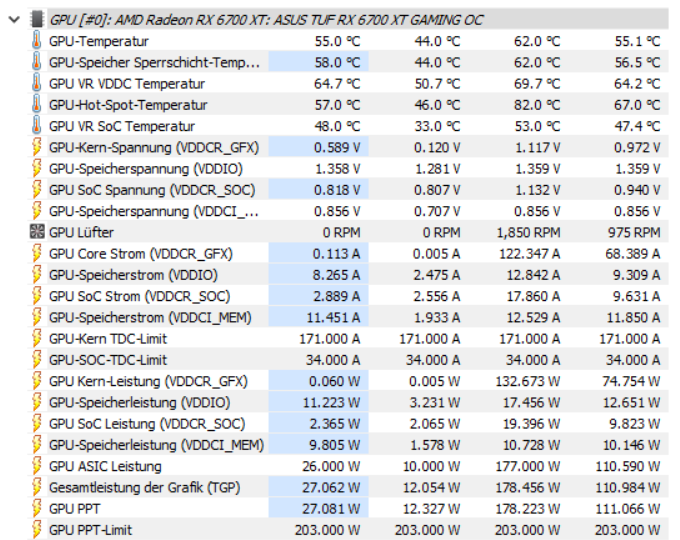Click the 122.347 A maximum current value
The height and width of the screenshot is (540, 680).
click(x=529, y=254)
